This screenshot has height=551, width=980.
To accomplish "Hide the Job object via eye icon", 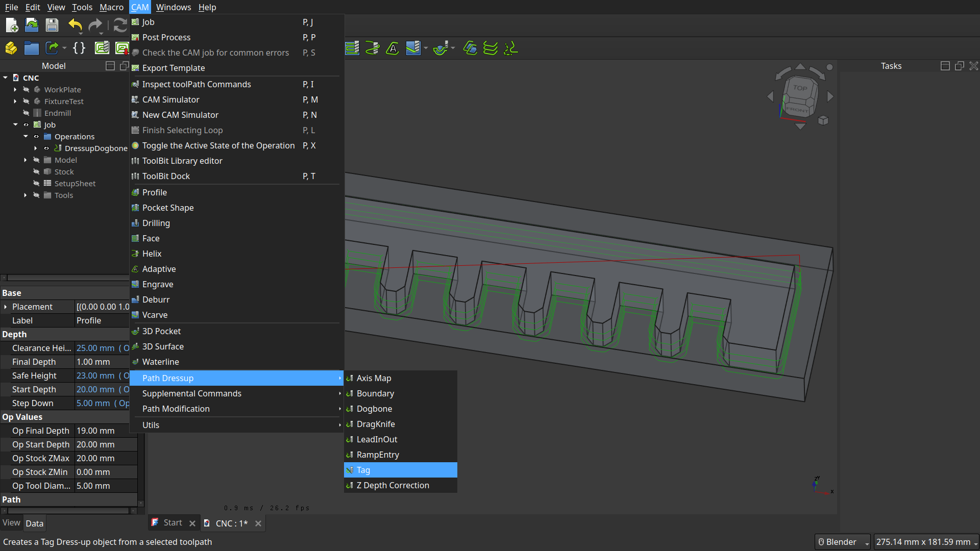I will 26,124.
